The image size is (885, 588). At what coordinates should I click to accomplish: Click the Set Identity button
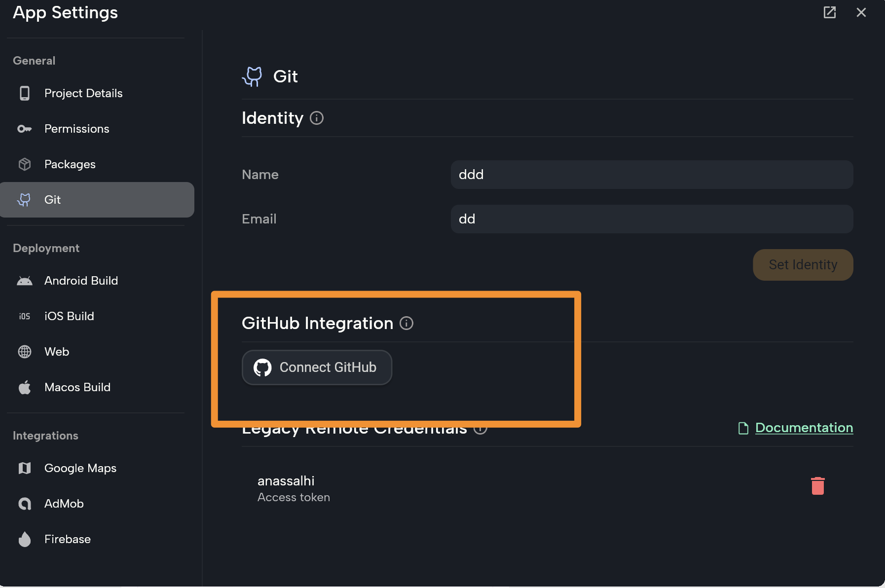click(802, 265)
